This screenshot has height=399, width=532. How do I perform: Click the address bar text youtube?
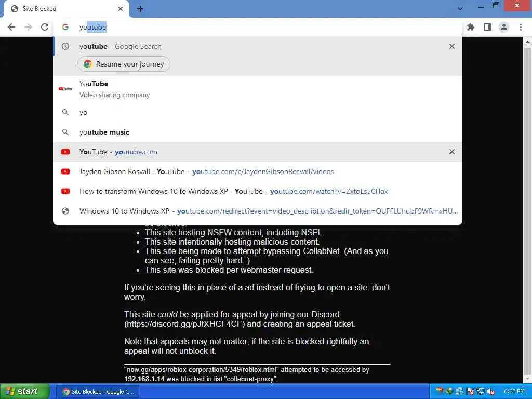click(92, 27)
